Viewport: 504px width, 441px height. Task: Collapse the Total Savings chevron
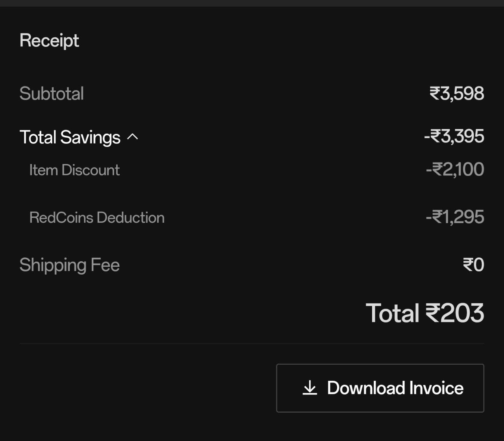133,137
